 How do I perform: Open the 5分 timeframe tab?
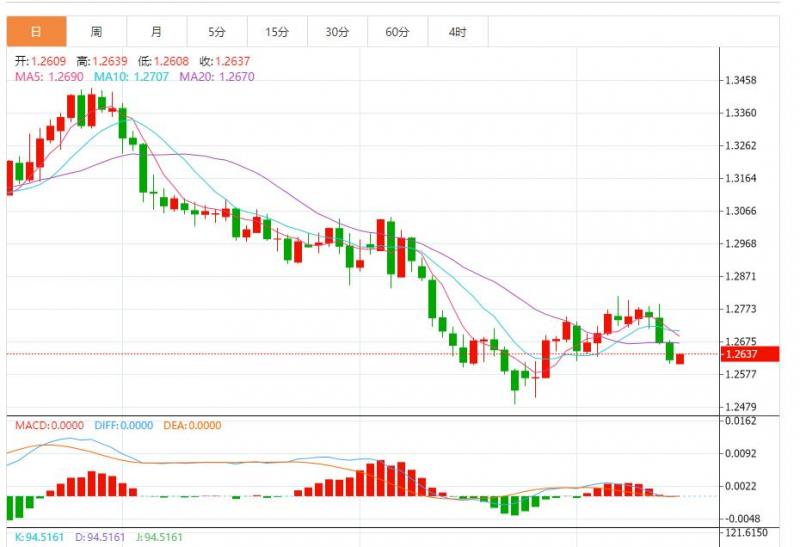[217, 32]
